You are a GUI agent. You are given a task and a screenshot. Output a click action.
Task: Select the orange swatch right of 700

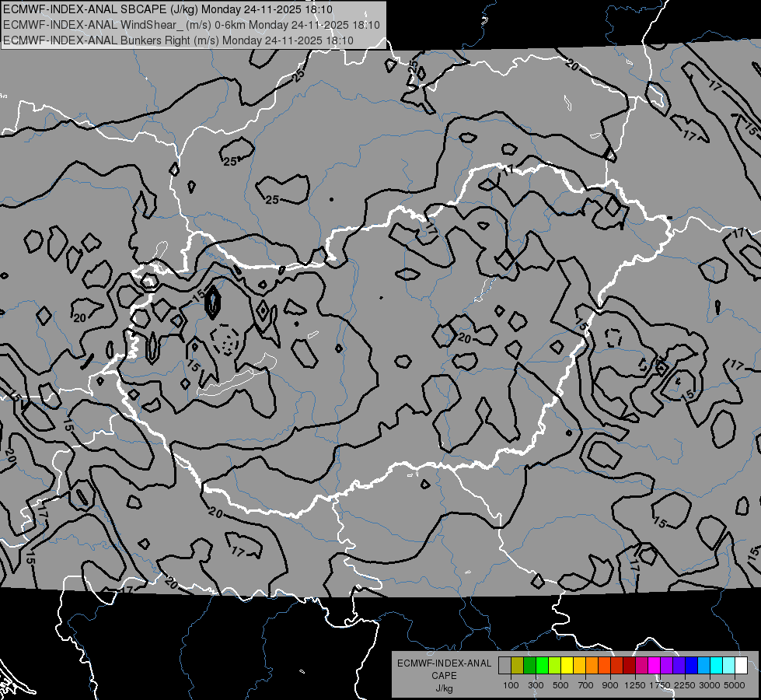(592, 666)
